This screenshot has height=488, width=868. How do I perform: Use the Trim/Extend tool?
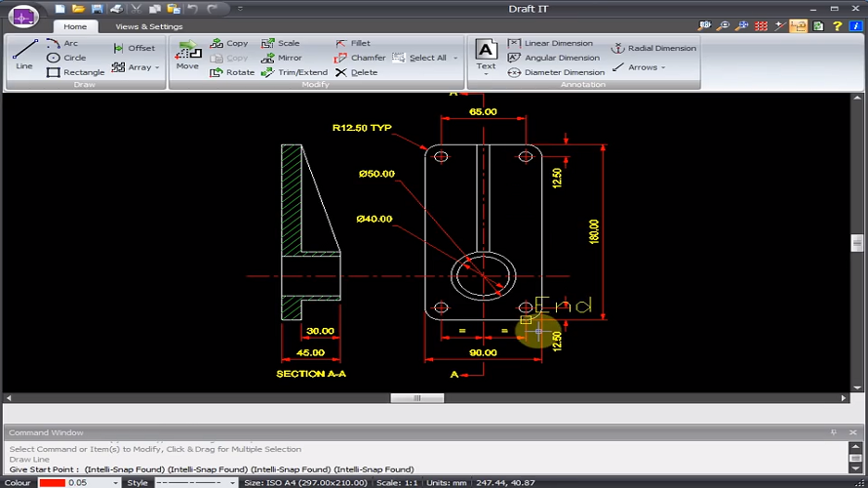(x=294, y=72)
